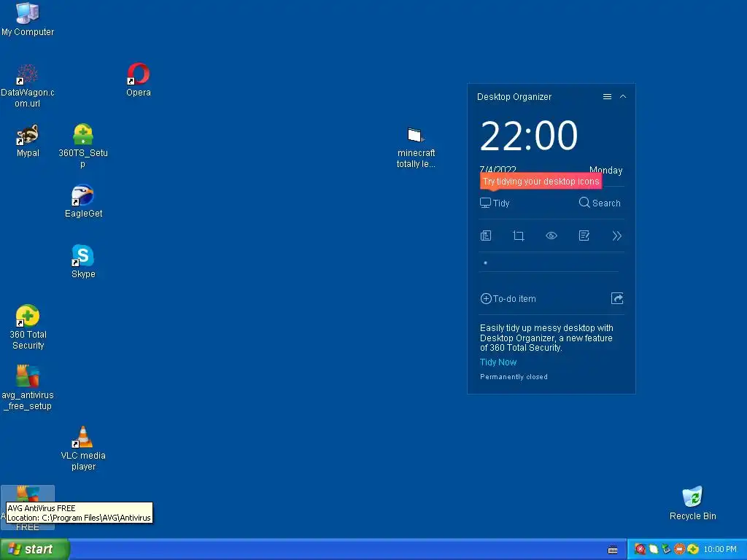Select the DataWagon.com.url shortcut
Viewport: 747px width, 560px height.
[x=27, y=86]
